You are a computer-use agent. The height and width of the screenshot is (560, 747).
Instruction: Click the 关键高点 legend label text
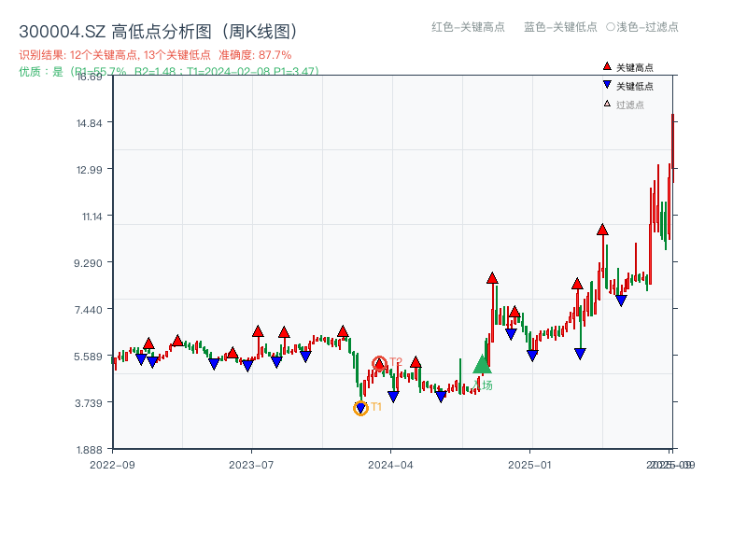(635, 67)
